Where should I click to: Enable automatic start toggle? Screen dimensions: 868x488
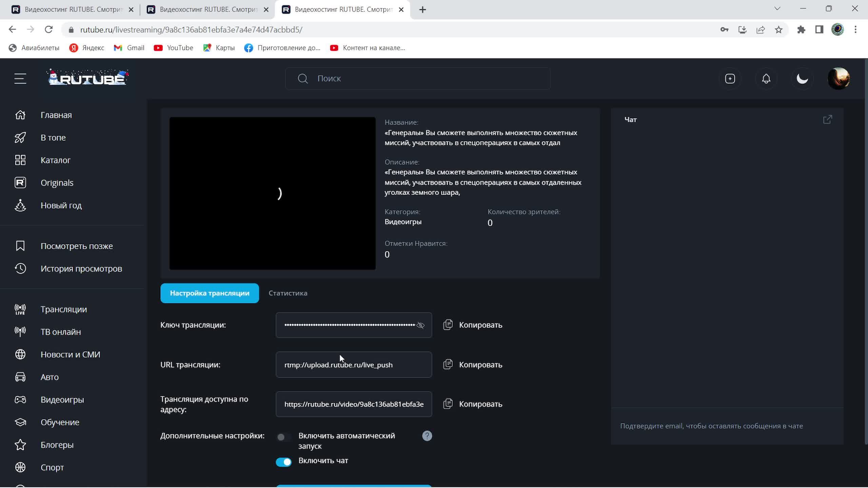(283, 437)
